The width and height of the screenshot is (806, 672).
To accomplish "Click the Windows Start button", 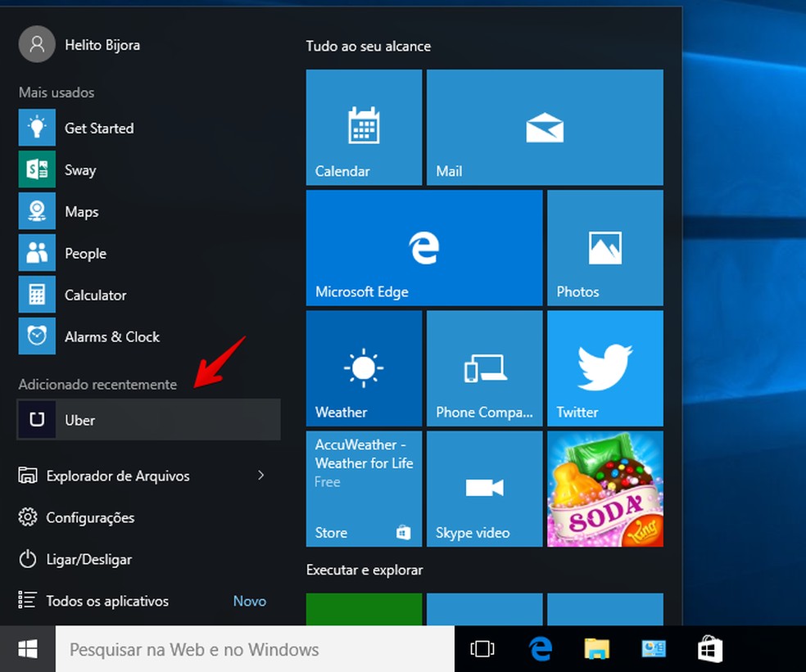I will [x=27, y=650].
